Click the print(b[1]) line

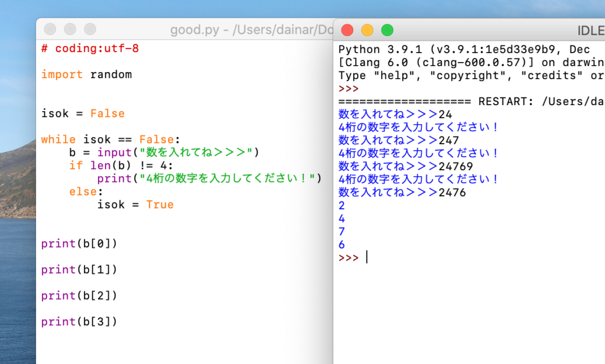(x=79, y=269)
